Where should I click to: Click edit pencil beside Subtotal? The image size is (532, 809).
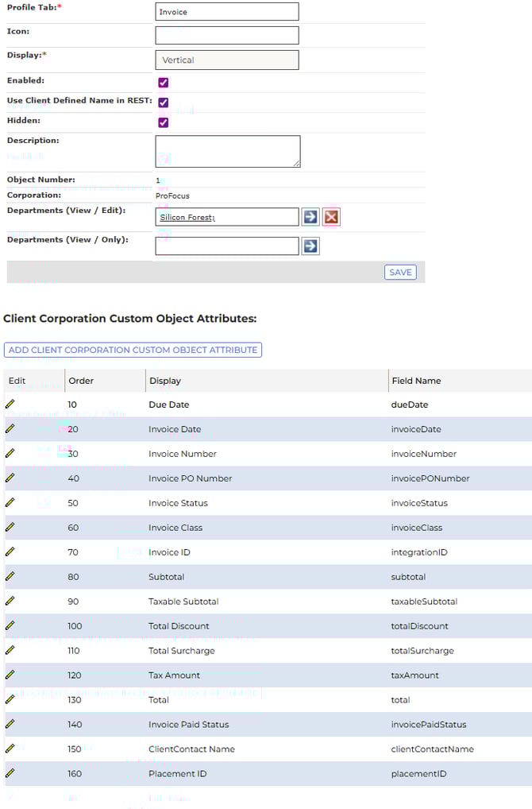point(10,577)
